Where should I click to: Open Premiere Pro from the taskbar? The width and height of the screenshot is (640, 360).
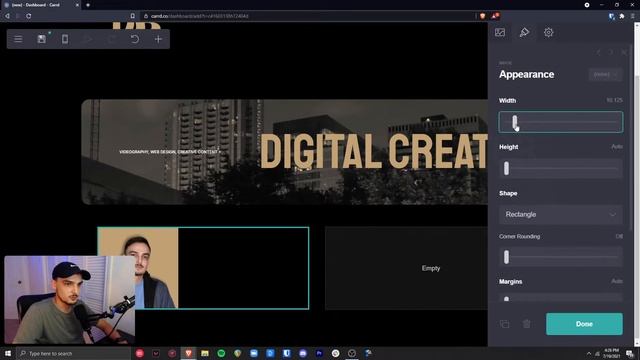point(319,353)
